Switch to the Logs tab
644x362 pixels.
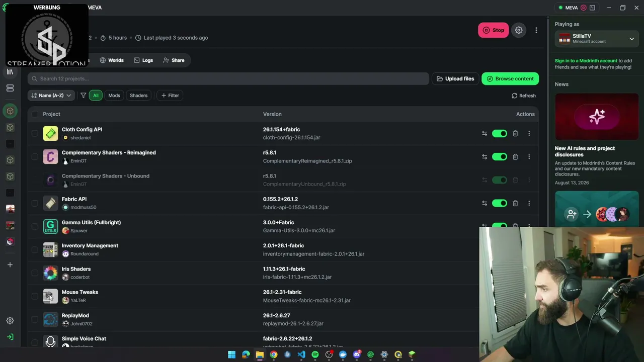pos(143,60)
